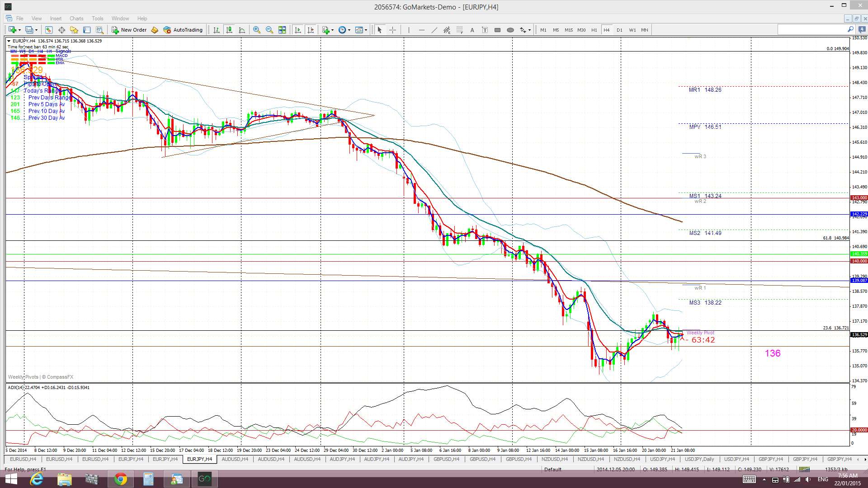Click the tile windows grid icon

pyautogui.click(x=282, y=30)
